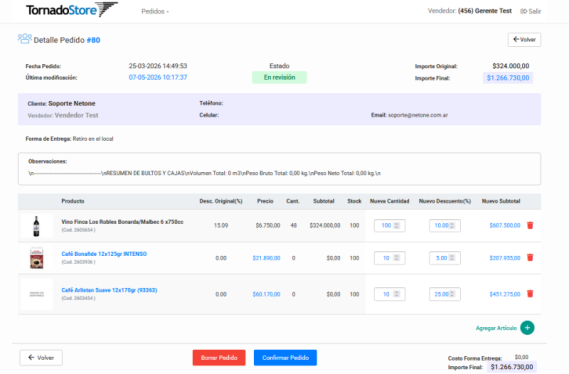The height and width of the screenshot is (374, 569).
Task: Click the TornadoStore logo
Action: [71, 10]
